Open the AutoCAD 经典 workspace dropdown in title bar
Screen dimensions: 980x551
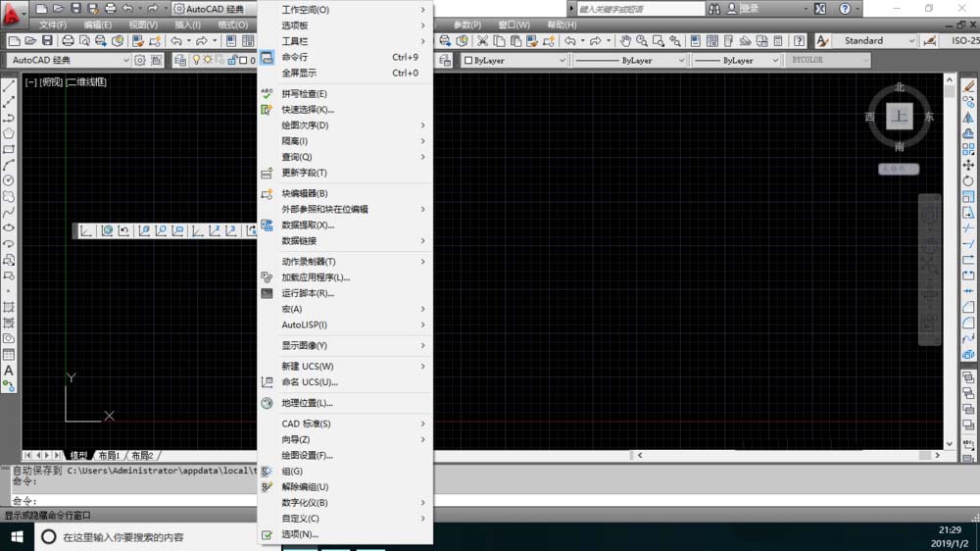coord(215,9)
